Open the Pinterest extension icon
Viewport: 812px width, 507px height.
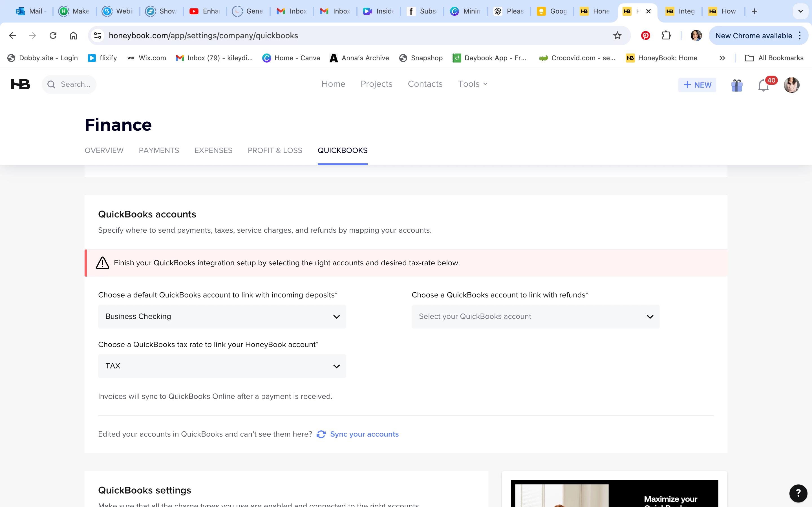(645, 35)
